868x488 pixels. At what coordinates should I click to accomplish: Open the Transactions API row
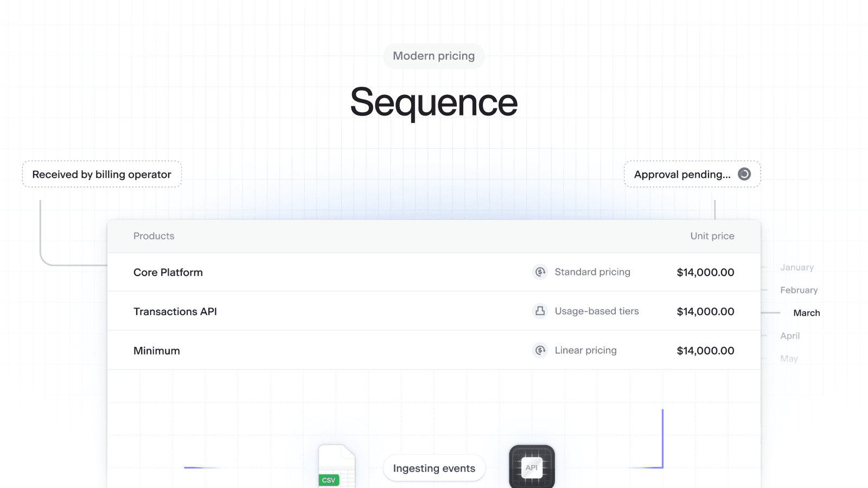click(x=434, y=311)
